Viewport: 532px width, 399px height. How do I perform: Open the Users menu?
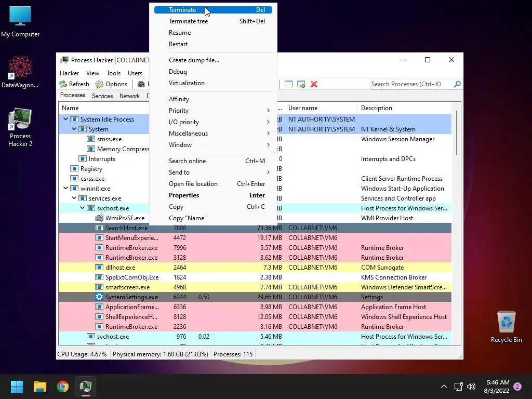(x=135, y=73)
